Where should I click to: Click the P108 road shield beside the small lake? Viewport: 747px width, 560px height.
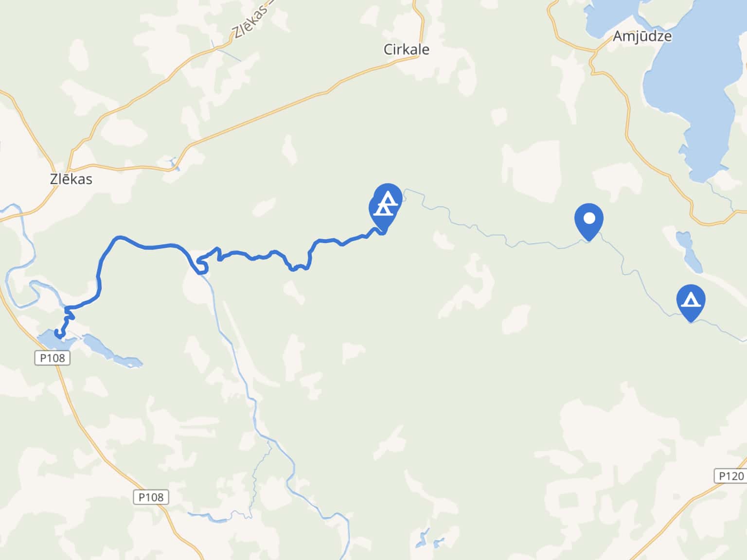(53, 358)
